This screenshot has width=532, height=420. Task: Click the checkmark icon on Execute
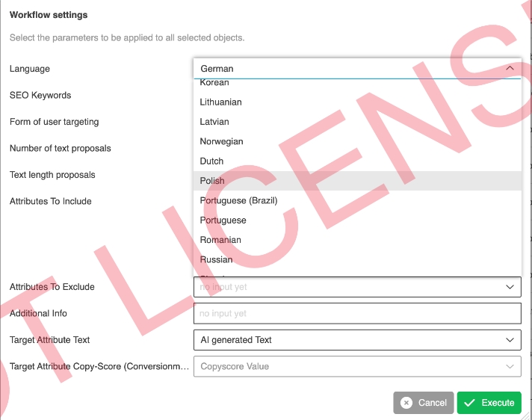point(469,403)
